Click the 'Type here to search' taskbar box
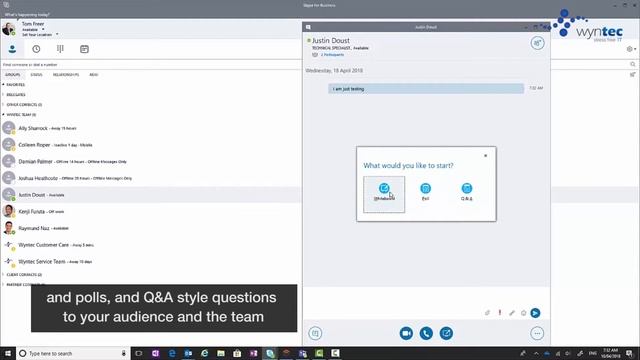The width and height of the screenshot is (640, 360). 73,353
